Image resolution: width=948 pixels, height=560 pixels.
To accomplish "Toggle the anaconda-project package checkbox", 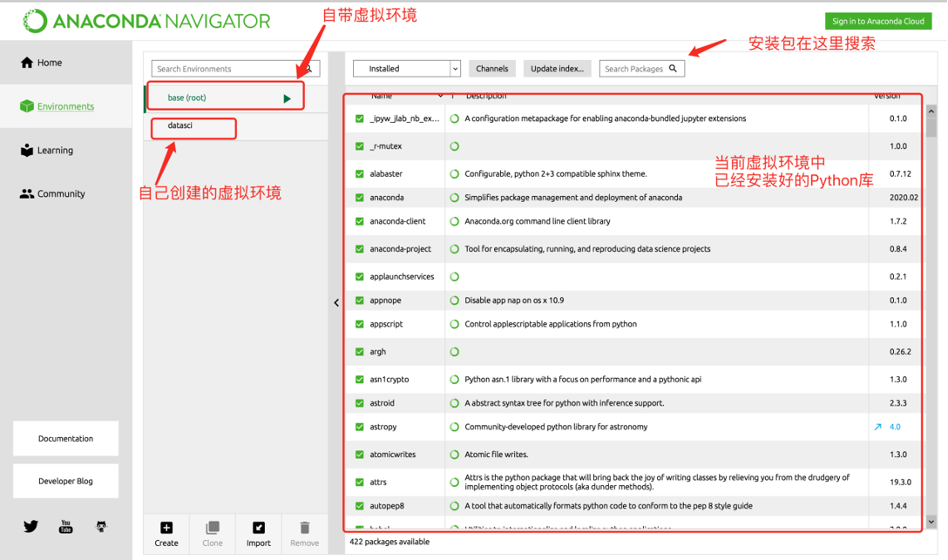I will 360,249.
